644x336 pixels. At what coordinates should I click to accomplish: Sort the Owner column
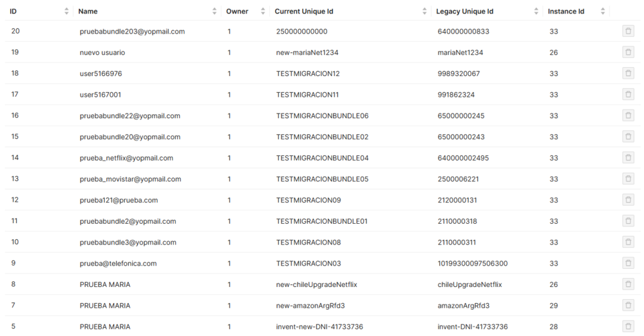[x=263, y=12]
